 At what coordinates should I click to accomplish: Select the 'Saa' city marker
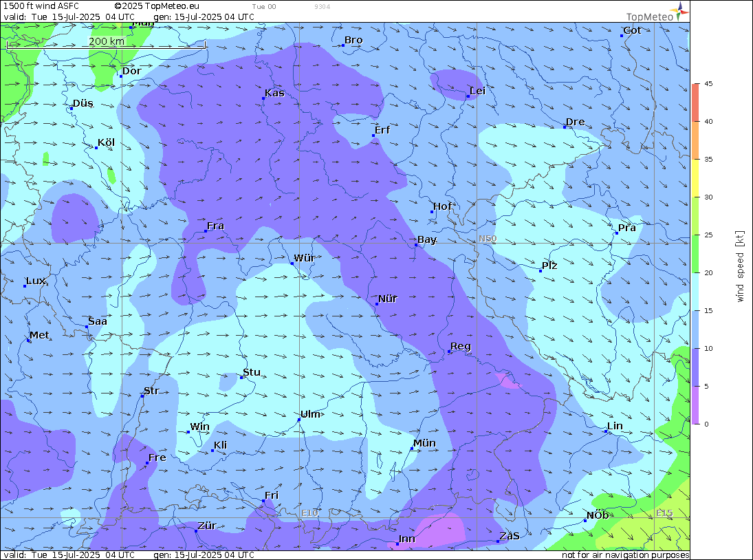click(87, 327)
